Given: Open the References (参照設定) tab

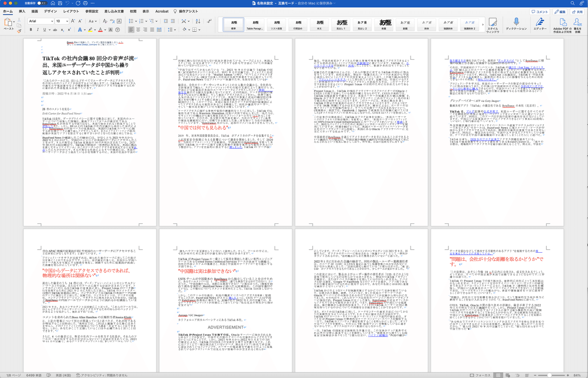Looking at the screenshot, I should pyautogui.click(x=92, y=11).
